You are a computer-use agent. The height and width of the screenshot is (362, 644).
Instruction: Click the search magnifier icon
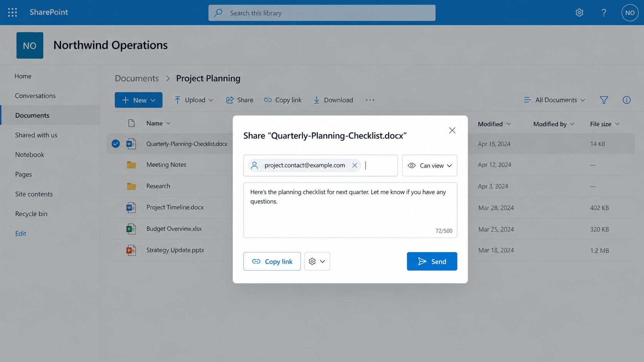218,13
